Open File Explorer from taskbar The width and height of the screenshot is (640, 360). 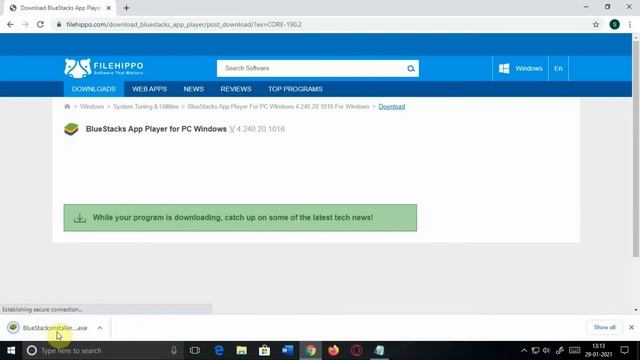point(242,351)
